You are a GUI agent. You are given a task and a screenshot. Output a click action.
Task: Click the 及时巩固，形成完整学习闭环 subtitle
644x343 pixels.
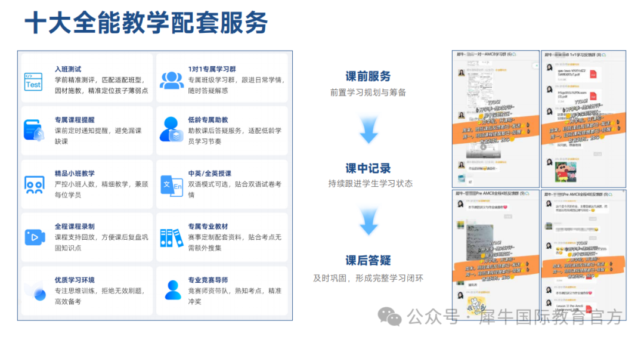tap(368, 278)
